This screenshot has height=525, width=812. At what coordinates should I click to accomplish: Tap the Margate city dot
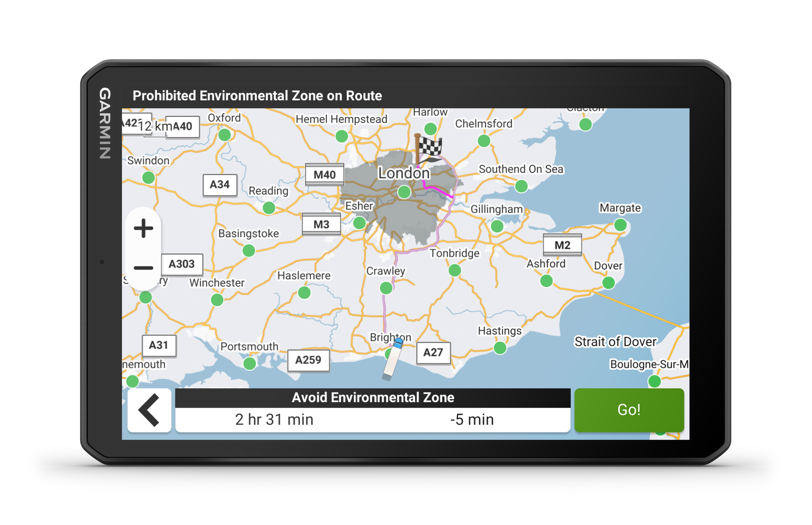620,225
